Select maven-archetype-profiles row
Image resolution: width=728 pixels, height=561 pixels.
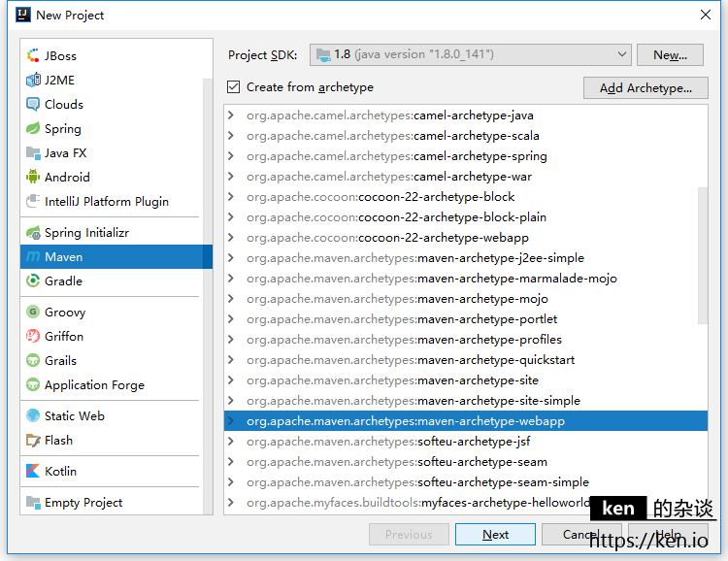tap(465, 340)
